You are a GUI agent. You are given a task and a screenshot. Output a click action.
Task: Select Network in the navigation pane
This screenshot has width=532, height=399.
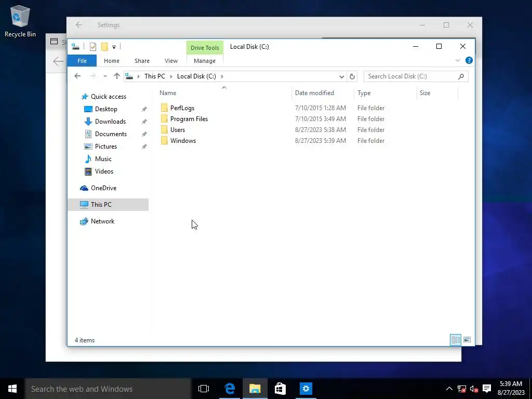coord(102,221)
